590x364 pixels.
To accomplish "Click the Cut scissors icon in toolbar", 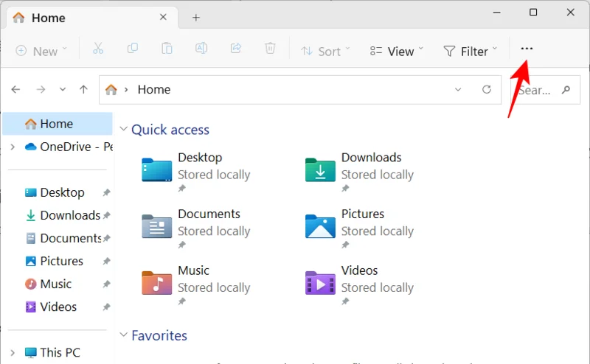I will [x=98, y=49].
